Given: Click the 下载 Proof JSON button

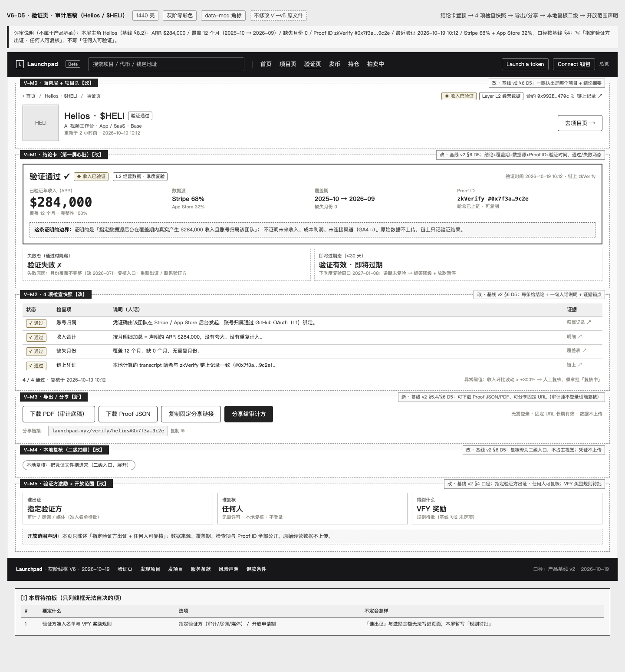Looking at the screenshot, I should (x=128, y=414).
